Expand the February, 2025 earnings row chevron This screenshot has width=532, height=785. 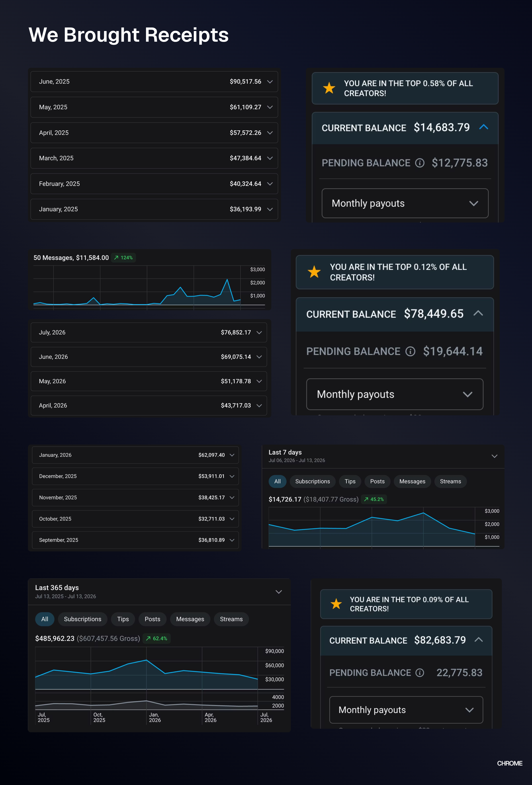[x=270, y=184]
